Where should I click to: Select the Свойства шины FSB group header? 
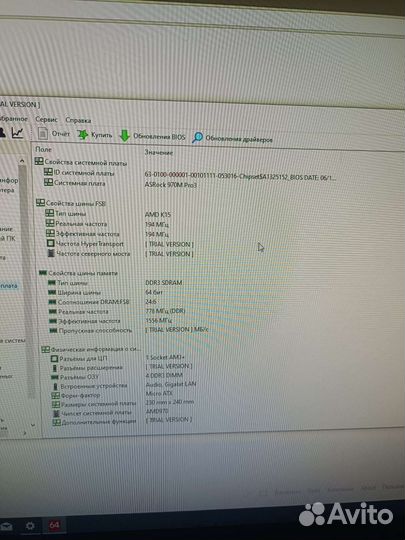pos(71,203)
